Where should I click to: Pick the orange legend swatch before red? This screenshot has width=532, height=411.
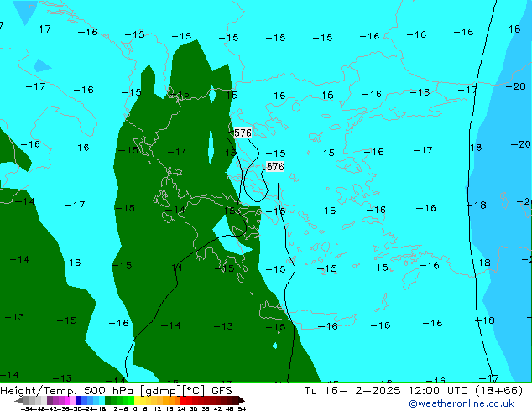[177, 400]
